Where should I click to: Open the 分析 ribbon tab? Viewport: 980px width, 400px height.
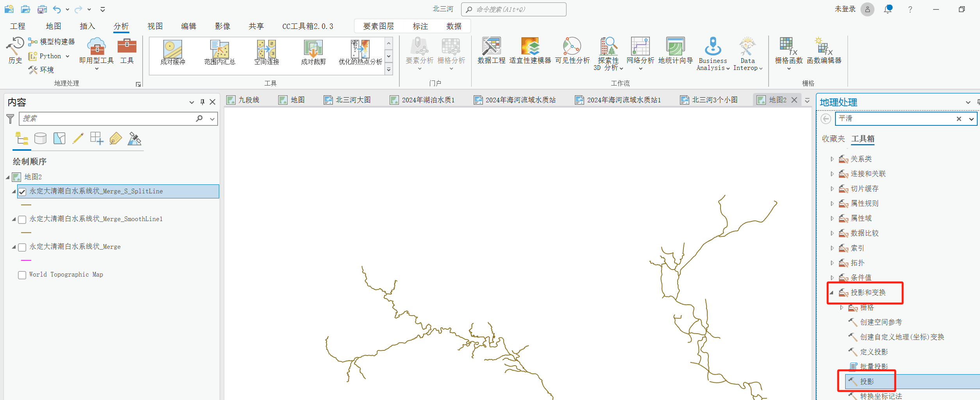(x=121, y=26)
